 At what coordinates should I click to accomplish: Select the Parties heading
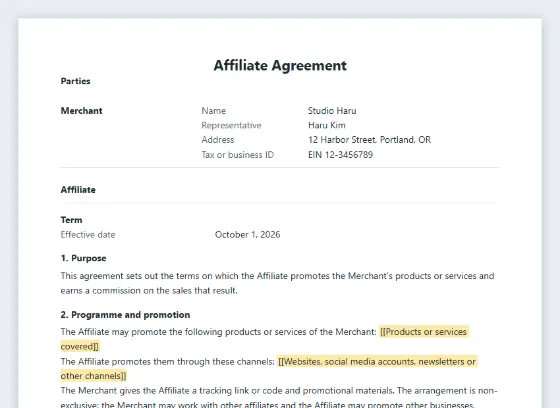pyautogui.click(x=75, y=81)
